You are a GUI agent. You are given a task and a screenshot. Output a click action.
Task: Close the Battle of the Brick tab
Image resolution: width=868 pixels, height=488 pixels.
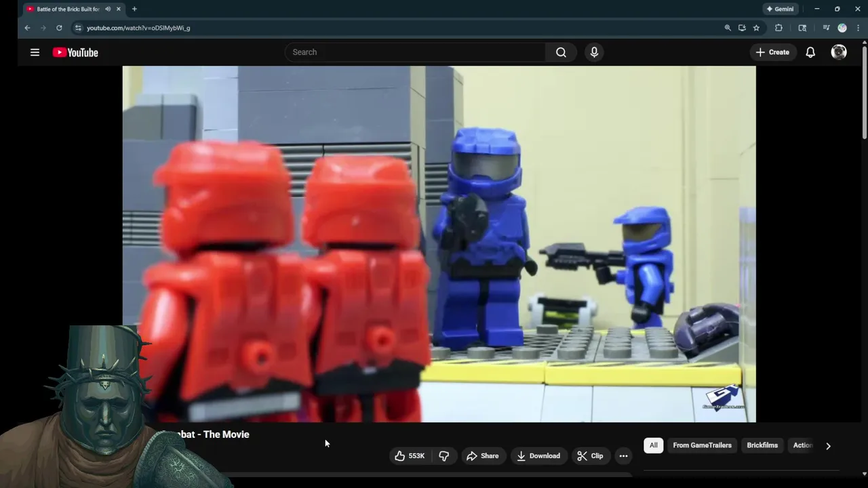(119, 9)
